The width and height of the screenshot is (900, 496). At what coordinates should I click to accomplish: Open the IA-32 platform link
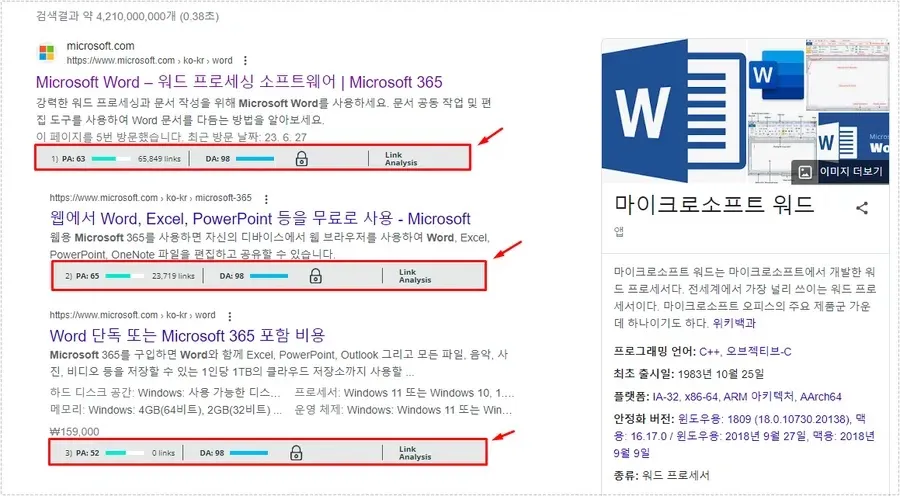665,397
